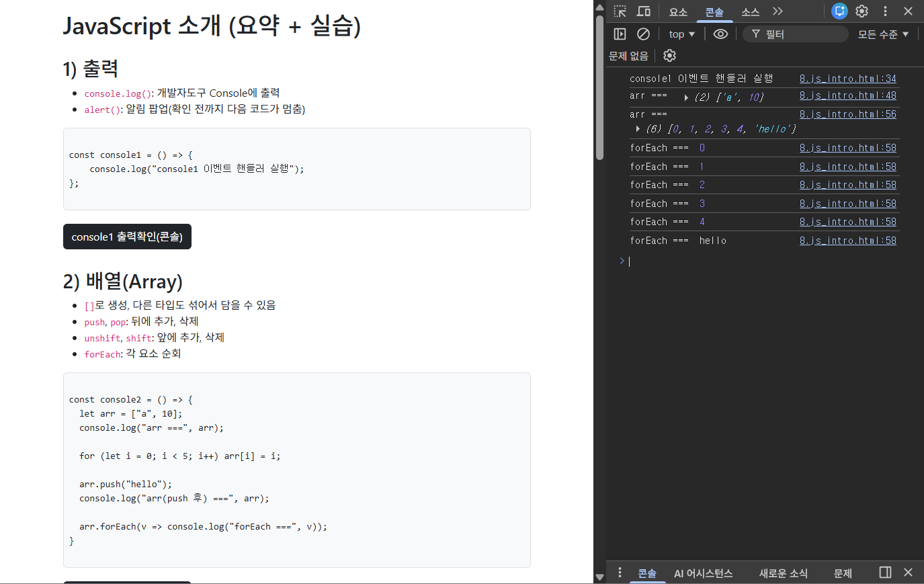Click the JavaScript 소개 page title

click(x=212, y=26)
